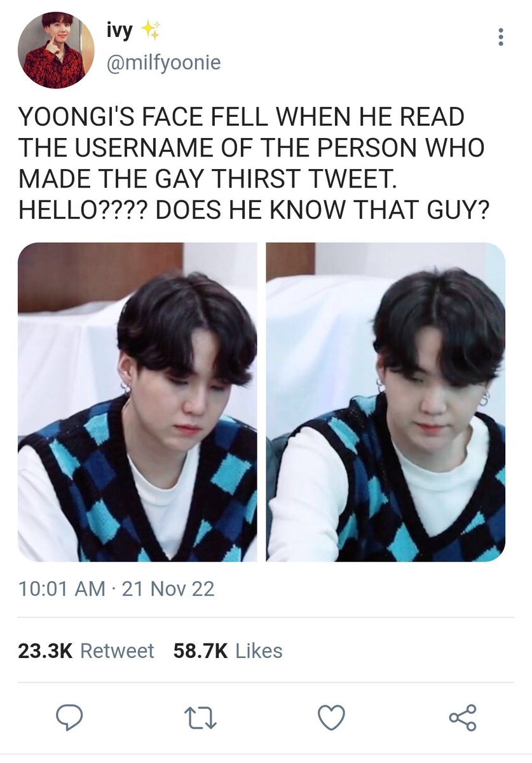The height and width of the screenshot is (763, 532).
Task: Open the 10:01 AM timestamp
Action: 62,589
